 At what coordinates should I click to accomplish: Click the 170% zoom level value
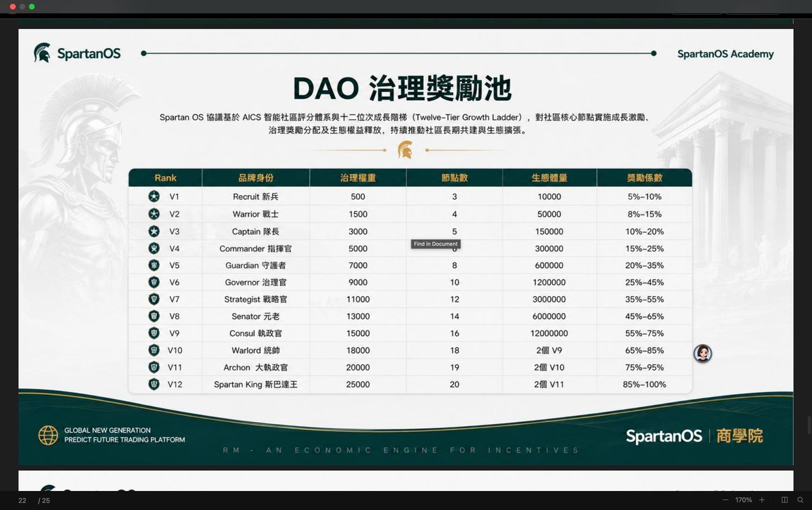[744, 500]
